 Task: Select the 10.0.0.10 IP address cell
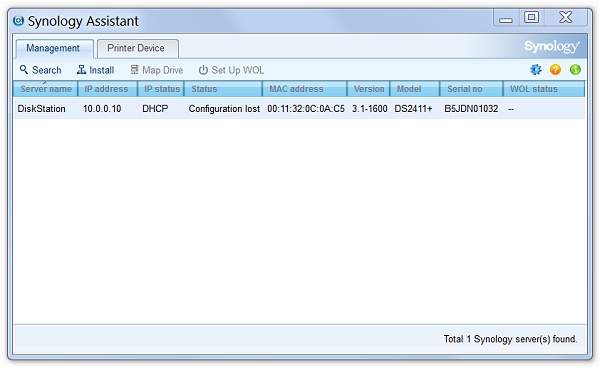pyautogui.click(x=102, y=109)
